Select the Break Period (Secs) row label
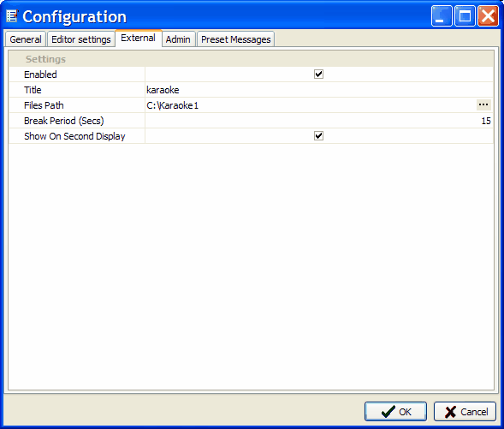Viewport: 504px width, 429px height. (x=64, y=121)
